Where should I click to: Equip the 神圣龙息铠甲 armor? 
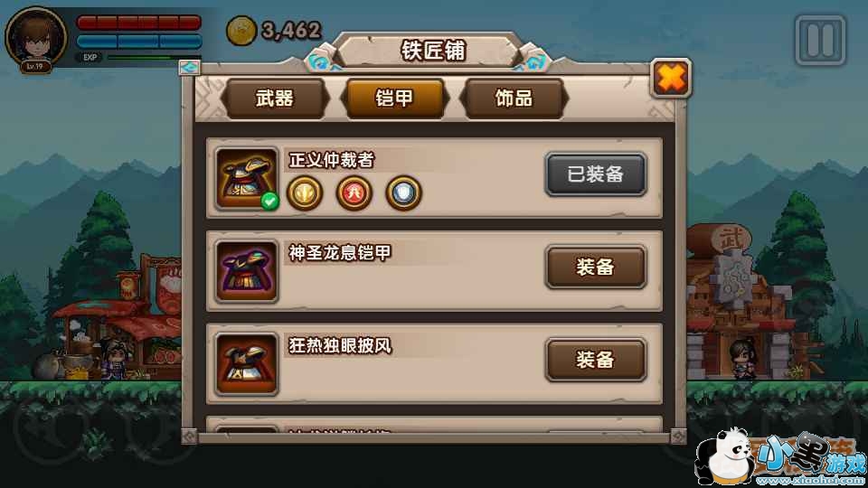(x=596, y=267)
